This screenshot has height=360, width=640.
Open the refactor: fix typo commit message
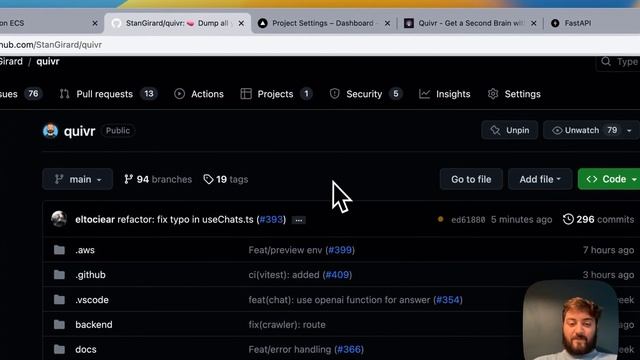point(186,220)
